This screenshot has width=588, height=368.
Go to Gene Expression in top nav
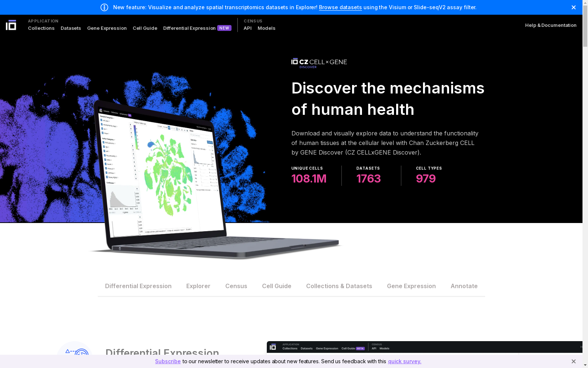[107, 28]
